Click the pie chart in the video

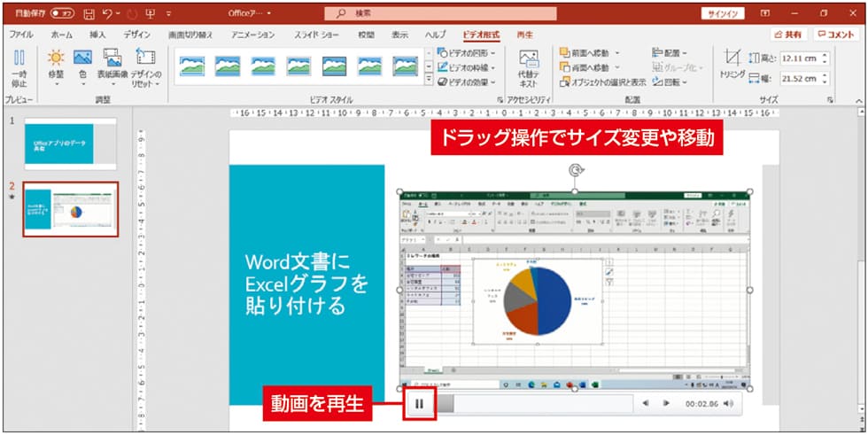(x=537, y=301)
